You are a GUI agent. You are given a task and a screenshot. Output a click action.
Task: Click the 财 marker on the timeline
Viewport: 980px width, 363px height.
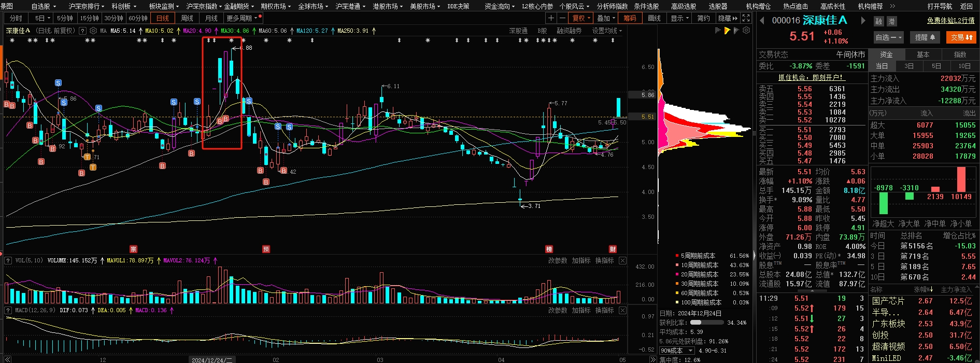point(613,249)
